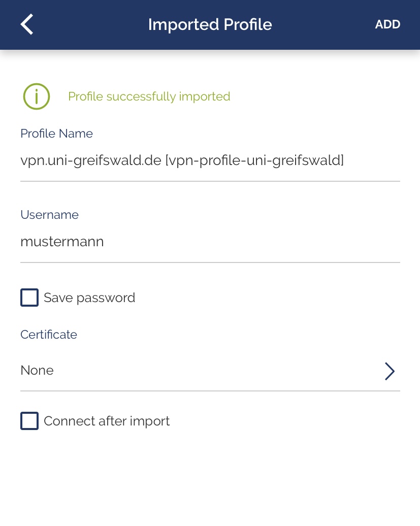Open certificate selection via chevron arrow
The height and width of the screenshot is (526, 420).
click(389, 371)
